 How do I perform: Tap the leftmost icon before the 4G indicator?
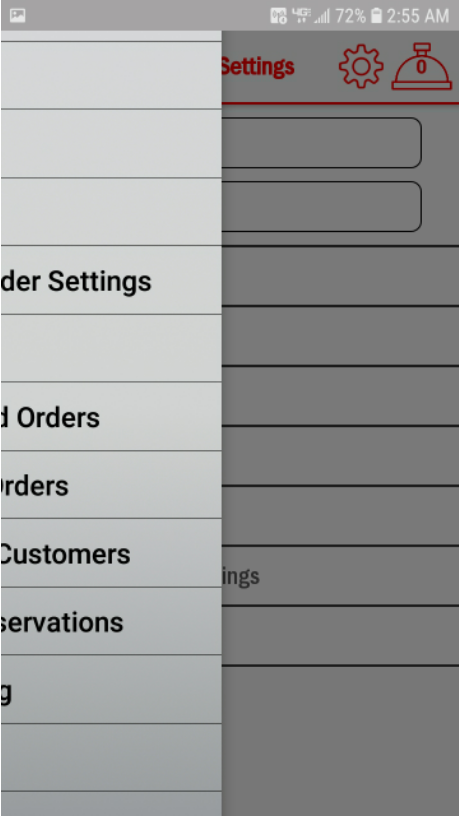(x=278, y=16)
